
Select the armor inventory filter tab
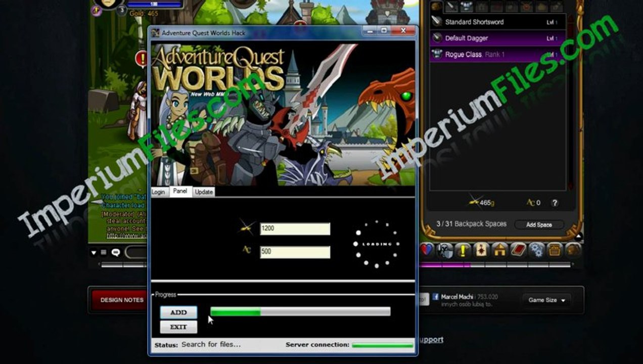click(467, 7)
